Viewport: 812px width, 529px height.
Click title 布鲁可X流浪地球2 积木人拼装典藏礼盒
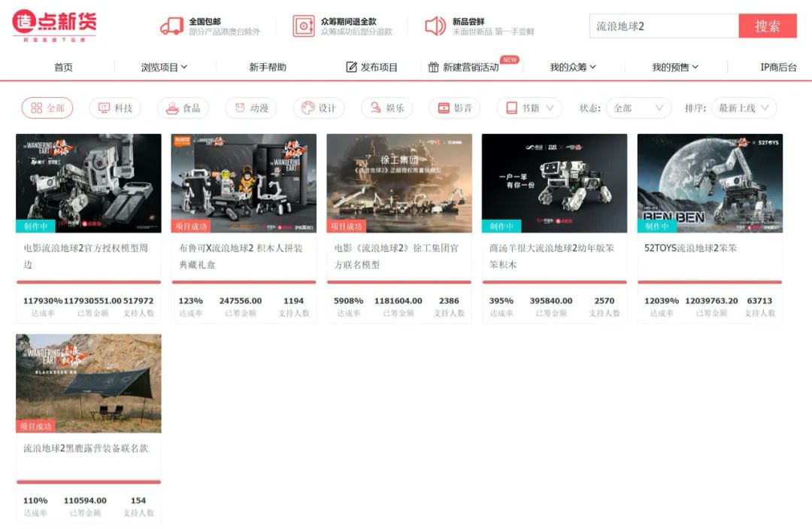pyautogui.click(x=241, y=256)
